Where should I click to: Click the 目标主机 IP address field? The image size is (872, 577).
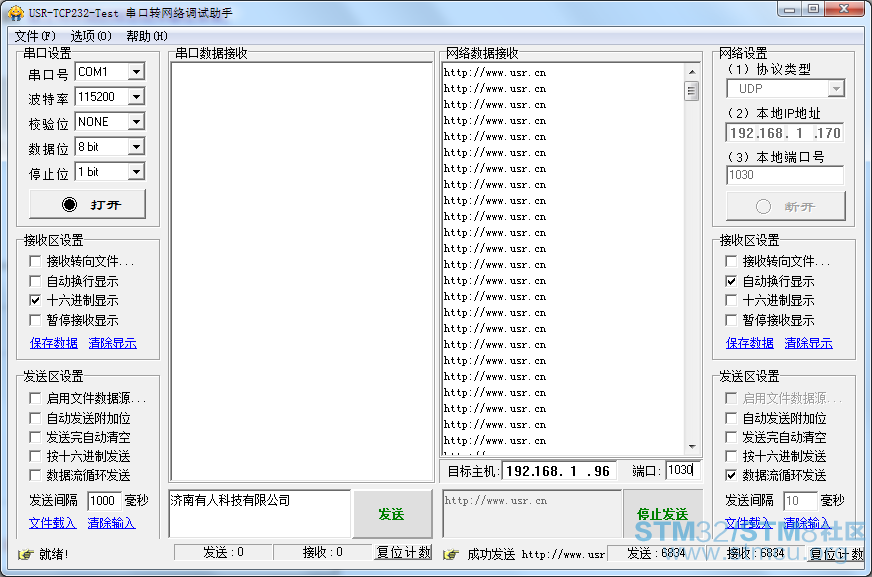(558, 471)
